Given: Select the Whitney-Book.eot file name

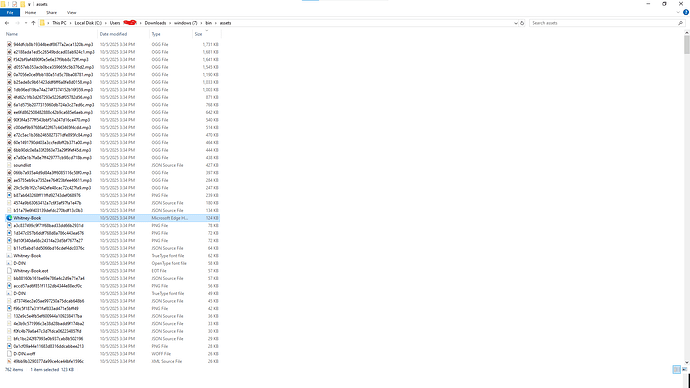Looking at the screenshot, I should (31, 271).
